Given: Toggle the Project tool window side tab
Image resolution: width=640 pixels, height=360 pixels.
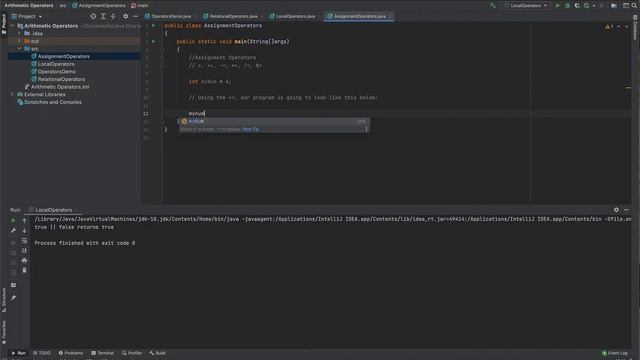Looking at the screenshot, I should (x=4, y=24).
